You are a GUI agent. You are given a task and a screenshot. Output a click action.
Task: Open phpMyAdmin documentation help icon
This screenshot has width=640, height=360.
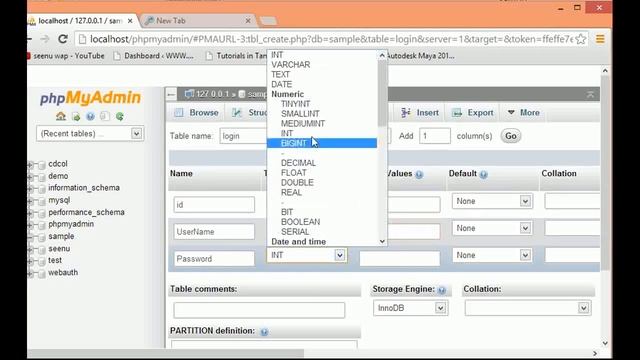click(90, 116)
